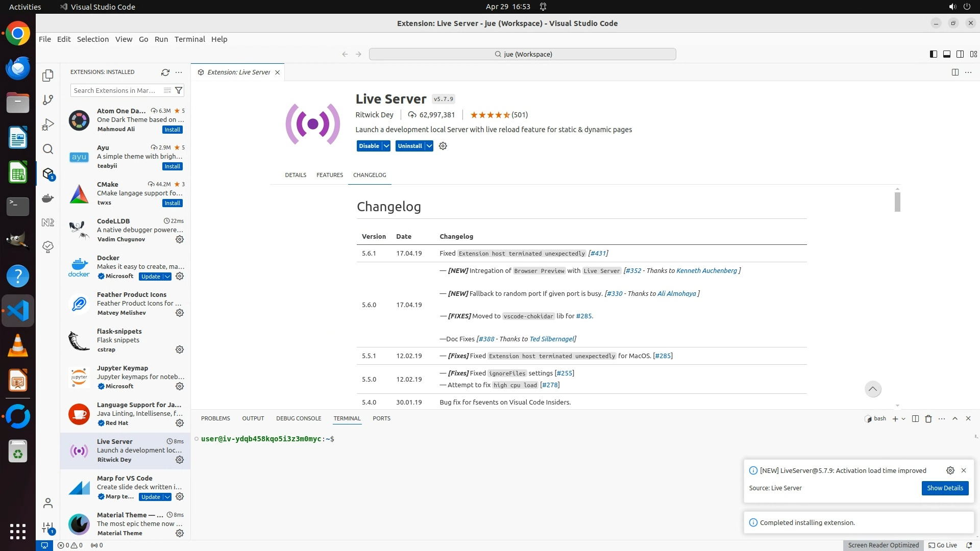This screenshot has height=551, width=980.
Task: Open Source Control view
Action: click(x=48, y=100)
